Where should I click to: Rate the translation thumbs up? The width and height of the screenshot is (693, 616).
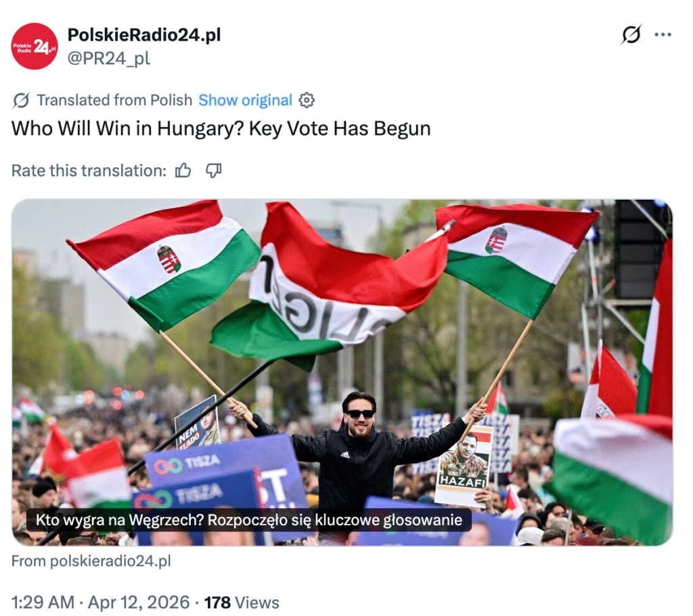point(183,171)
